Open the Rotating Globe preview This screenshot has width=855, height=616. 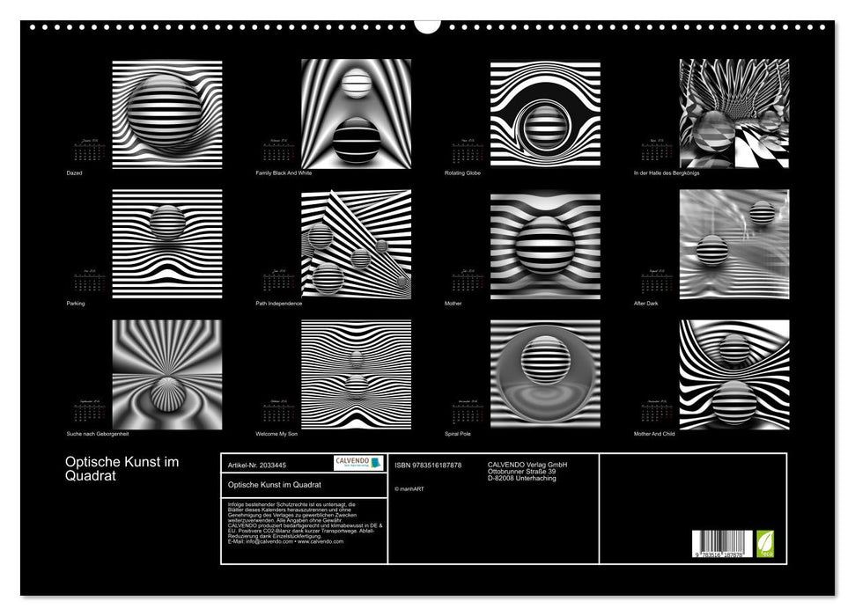(542, 110)
